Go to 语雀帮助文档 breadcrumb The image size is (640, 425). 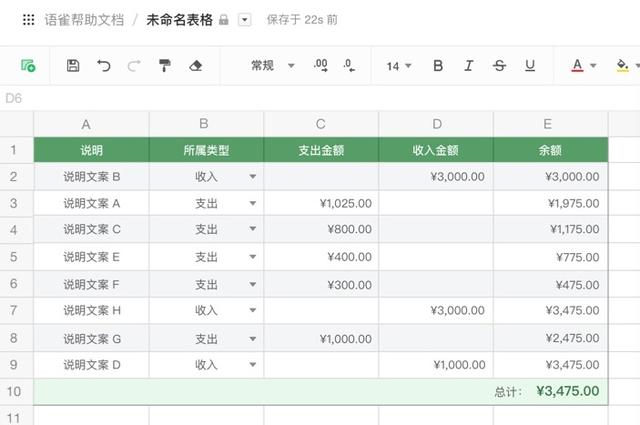84,19
